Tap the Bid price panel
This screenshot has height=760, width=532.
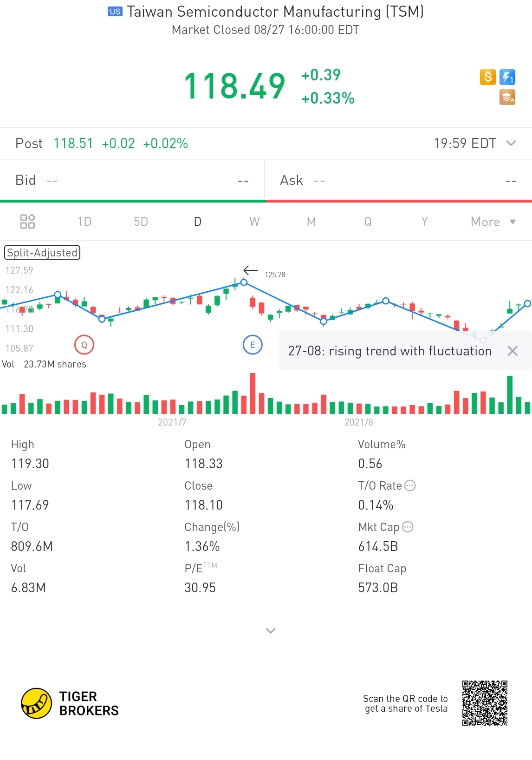(132, 180)
